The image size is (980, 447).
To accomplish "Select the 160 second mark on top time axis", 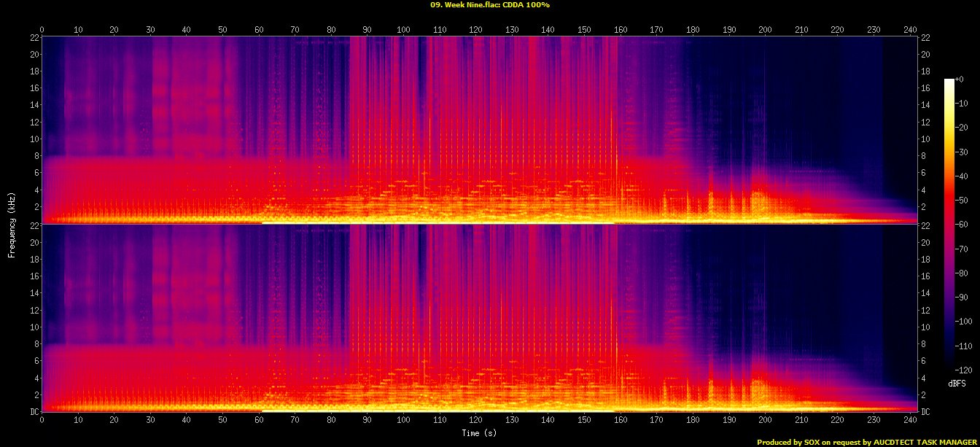I will [620, 30].
